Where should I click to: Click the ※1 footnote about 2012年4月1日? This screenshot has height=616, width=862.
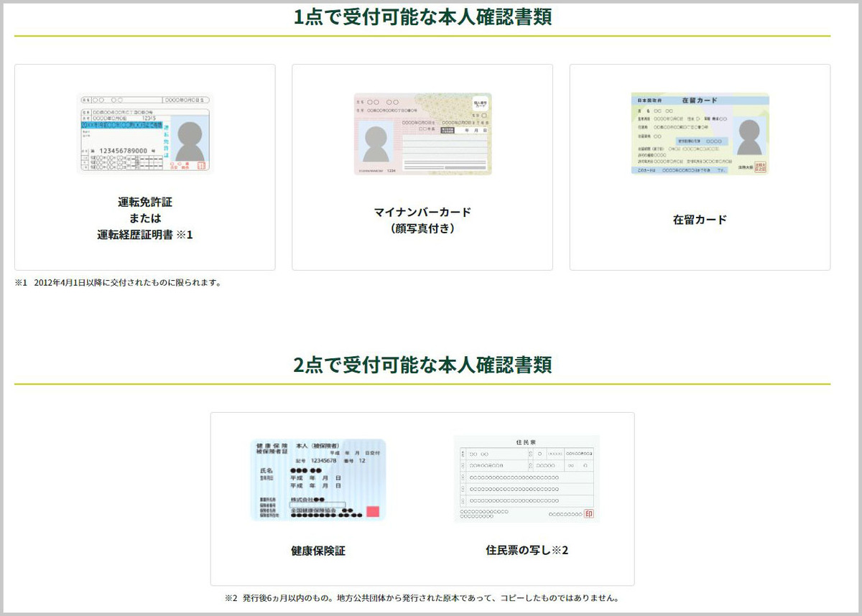[x=118, y=283]
